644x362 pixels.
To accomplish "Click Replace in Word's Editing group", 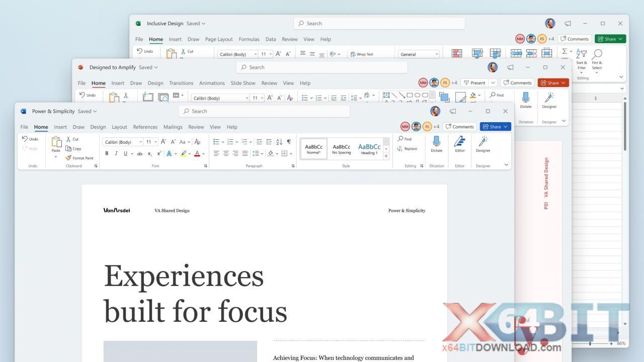I will click(x=407, y=148).
